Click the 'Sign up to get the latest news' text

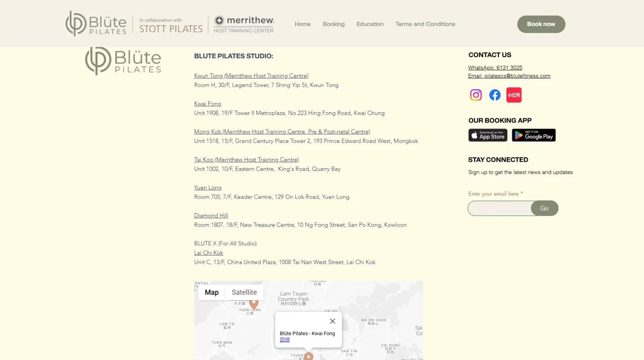coord(520,172)
